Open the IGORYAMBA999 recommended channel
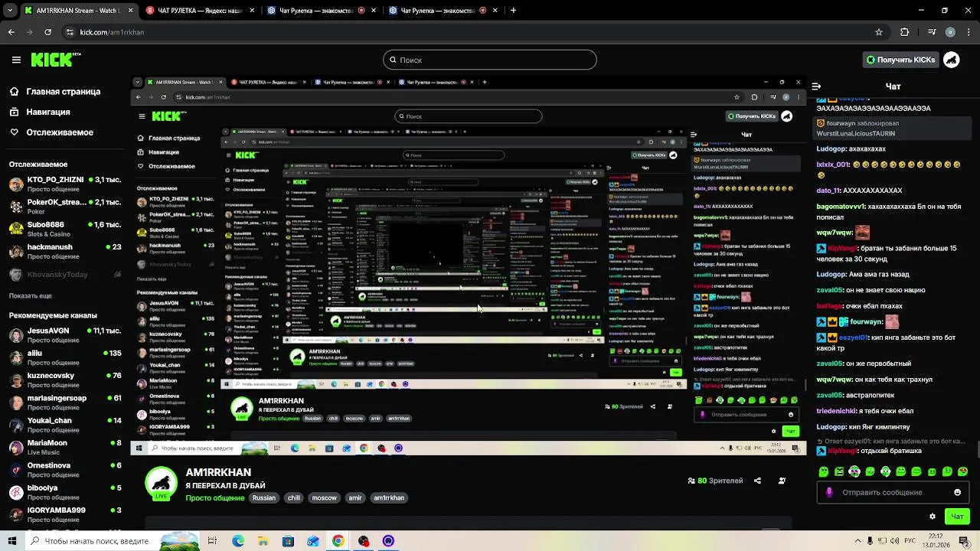The height and width of the screenshot is (551, 980). pyautogui.click(x=64, y=514)
